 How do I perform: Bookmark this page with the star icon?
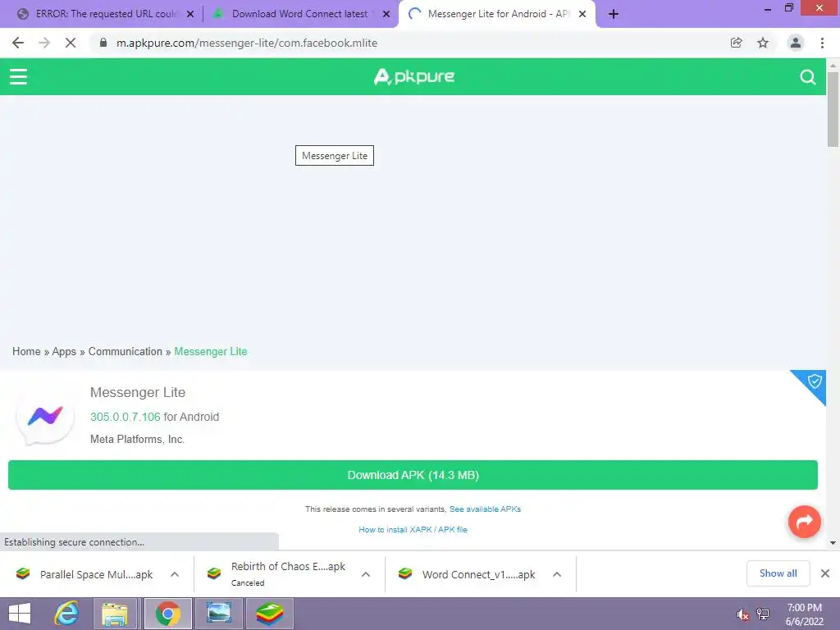pyautogui.click(x=763, y=43)
